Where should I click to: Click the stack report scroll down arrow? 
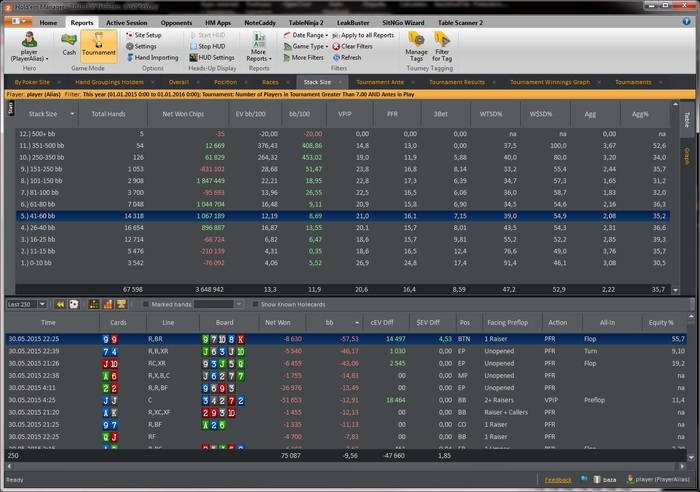(675, 291)
